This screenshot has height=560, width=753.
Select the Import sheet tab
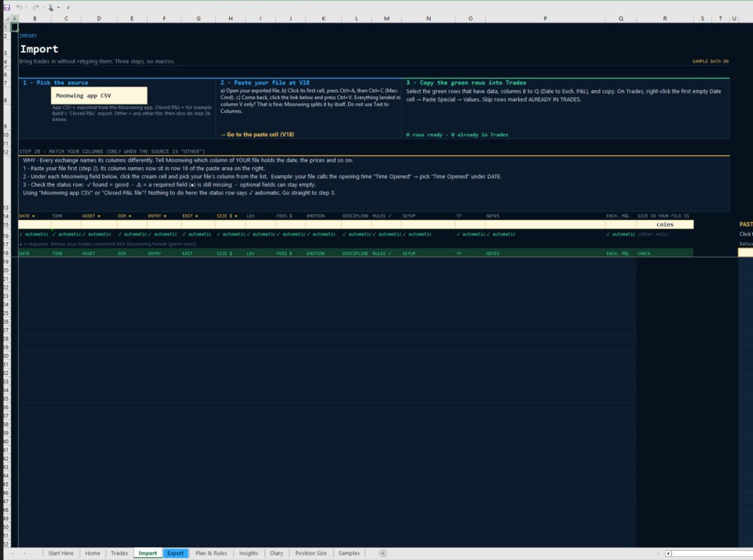pos(148,553)
